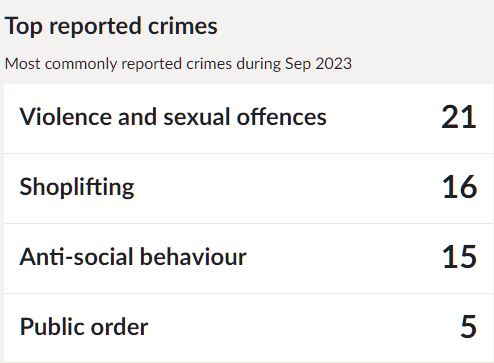
Task: Click 'Sep 2023' in the subtitle
Action: click(x=318, y=64)
